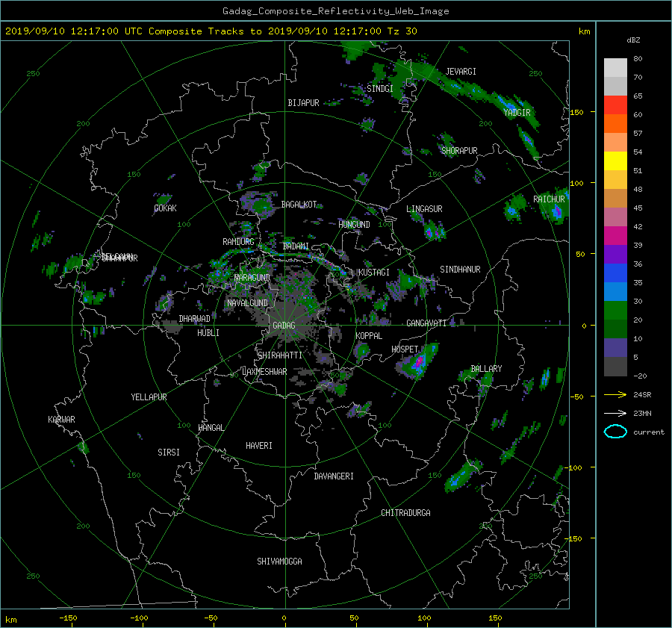672x628 pixels.
Task: Click the 'current' legend label
Action: (x=648, y=432)
